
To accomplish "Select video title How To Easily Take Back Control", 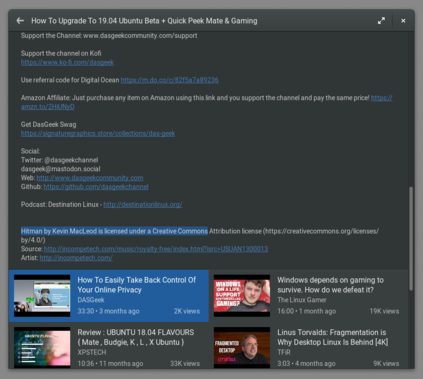I will [x=136, y=285].
